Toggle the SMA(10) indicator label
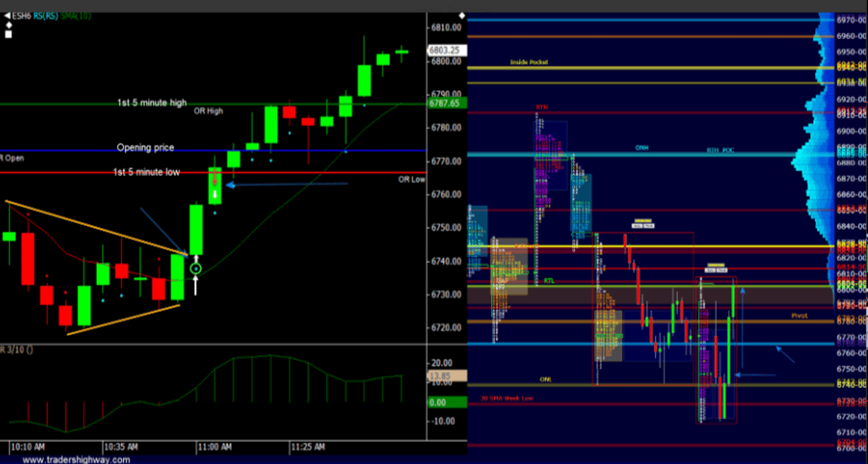 pyautogui.click(x=76, y=15)
